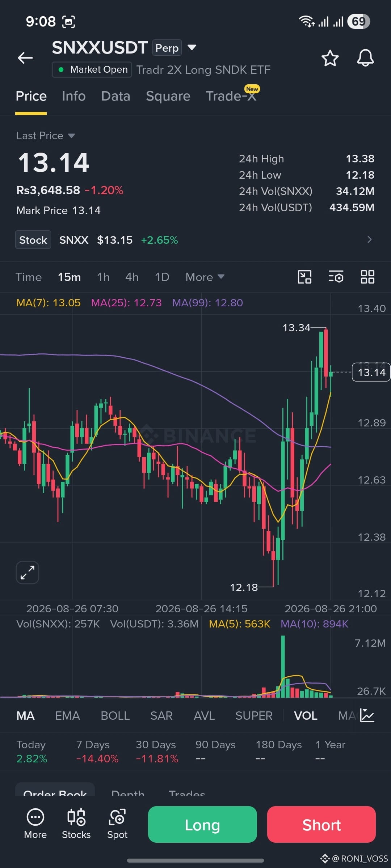Tap the 2026-08-26 14:15 time axis label
The height and width of the screenshot is (868, 391).
tap(201, 609)
